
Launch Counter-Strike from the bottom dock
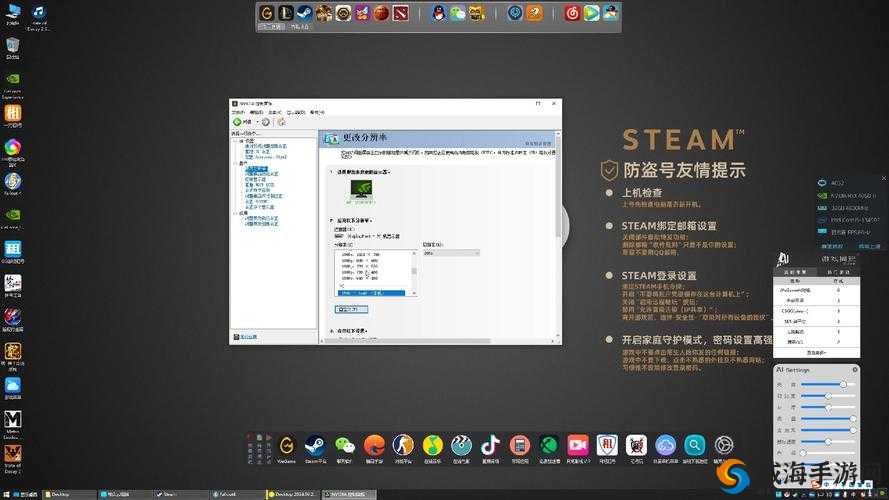(403, 446)
